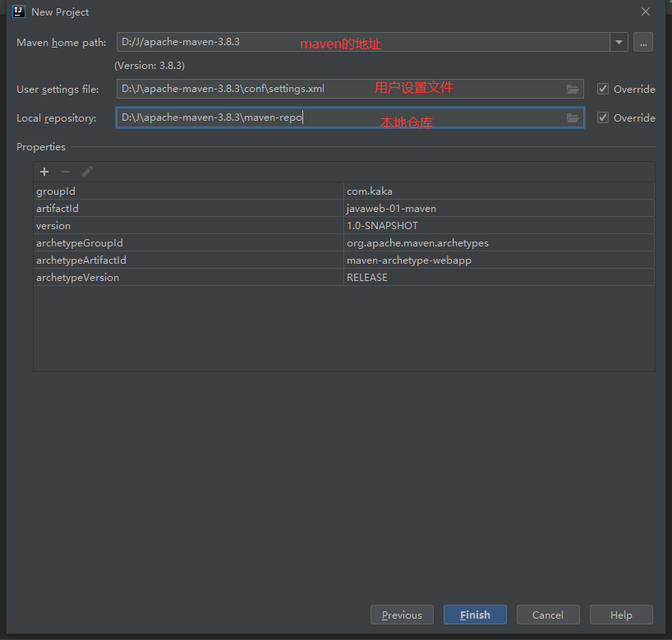This screenshot has height=640, width=672.
Task: Cancel the New Project dialog
Action: [548, 615]
